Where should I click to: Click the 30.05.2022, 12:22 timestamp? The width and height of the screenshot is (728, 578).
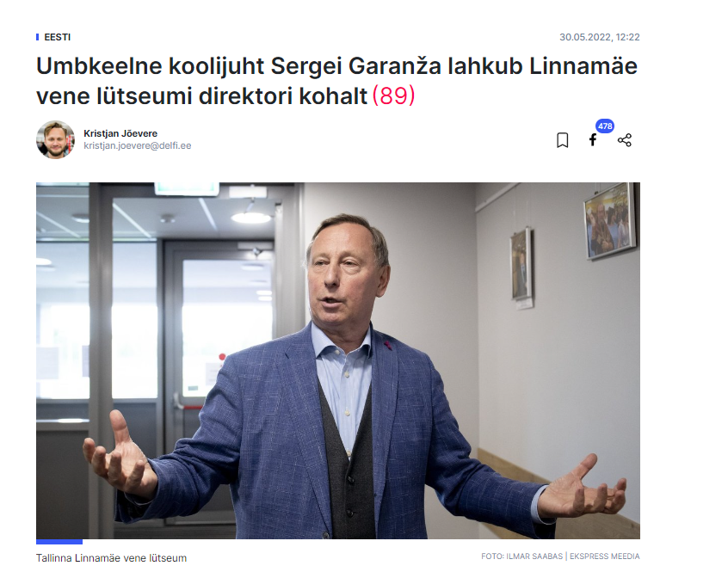coord(600,37)
